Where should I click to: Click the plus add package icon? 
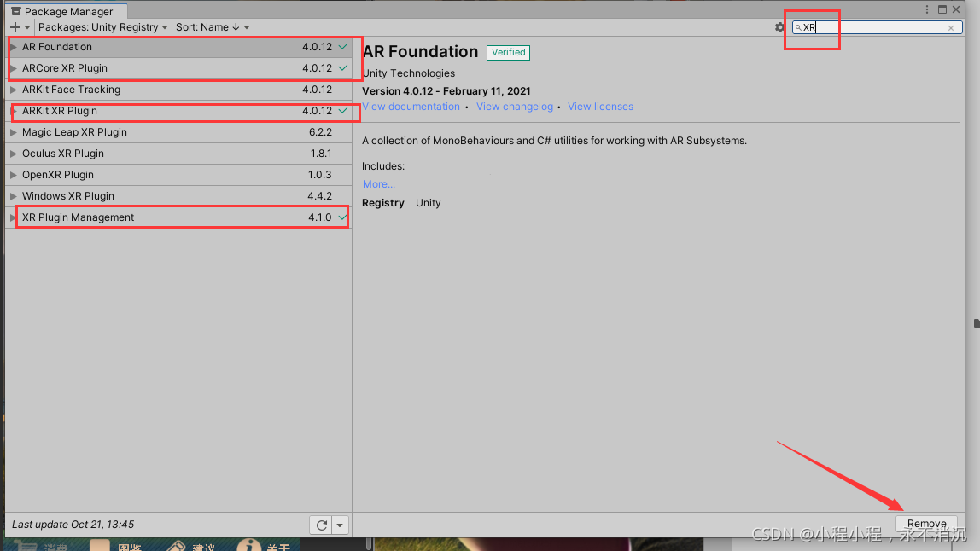(15, 26)
